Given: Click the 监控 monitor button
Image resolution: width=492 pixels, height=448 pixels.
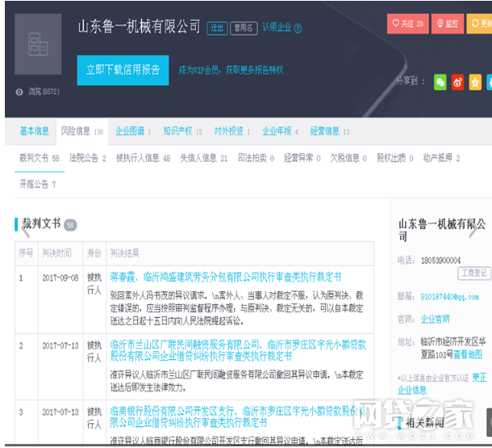Looking at the screenshot, I should coord(448,23).
